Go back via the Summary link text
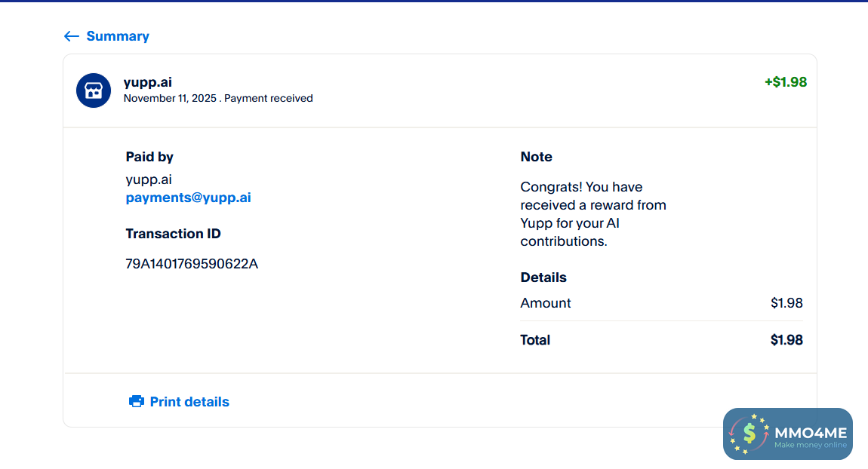The height and width of the screenshot is (469, 868). point(118,36)
